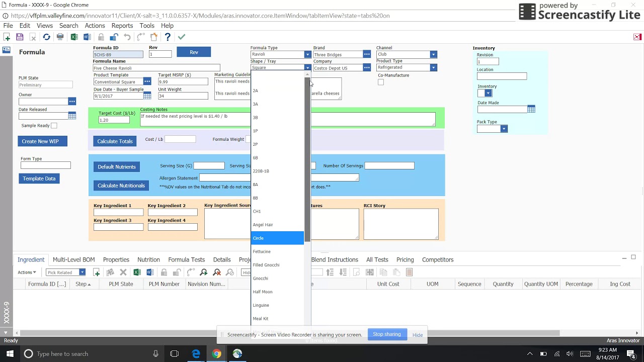Open the File menu

(8, 26)
